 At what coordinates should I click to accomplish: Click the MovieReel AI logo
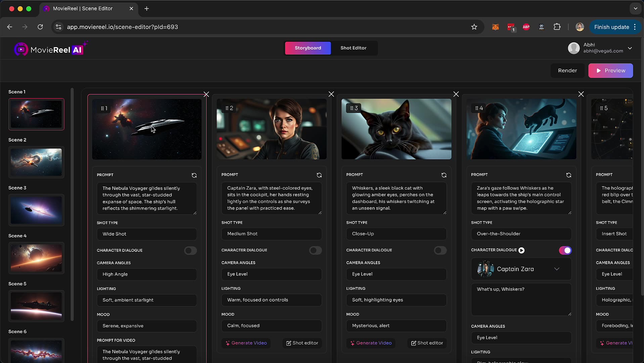click(x=50, y=48)
